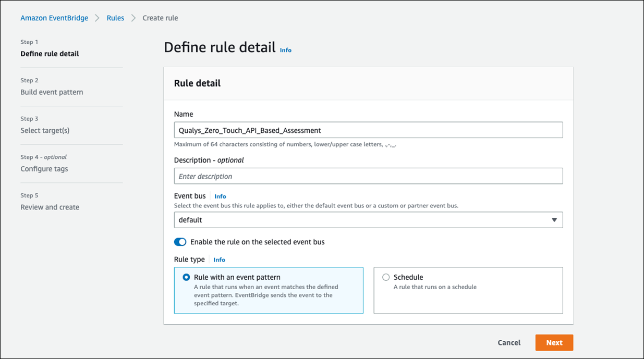Select Rule with an event pattern radio
Viewport: 644px width, 359px height.
click(186, 278)
